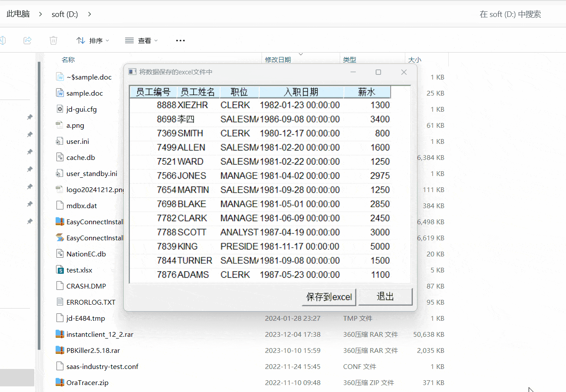
Task: Click the delete trash icon in toolbar
Action: point(53,40)
